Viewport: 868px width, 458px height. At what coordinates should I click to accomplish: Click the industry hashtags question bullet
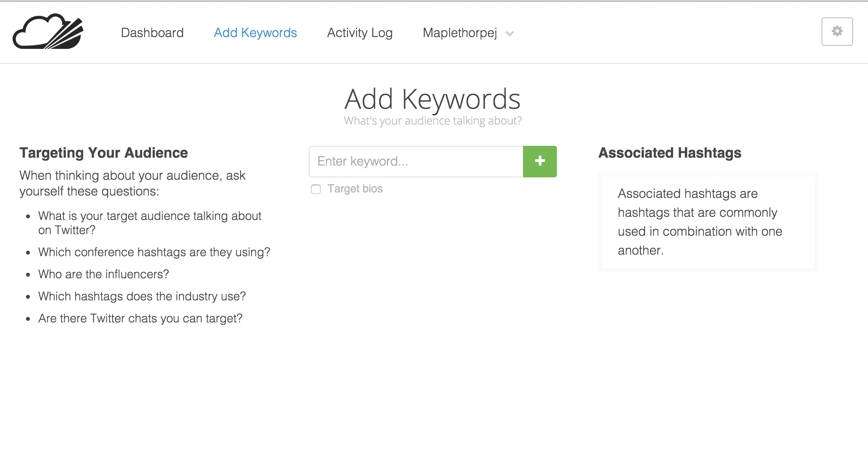tap(142, 296)
